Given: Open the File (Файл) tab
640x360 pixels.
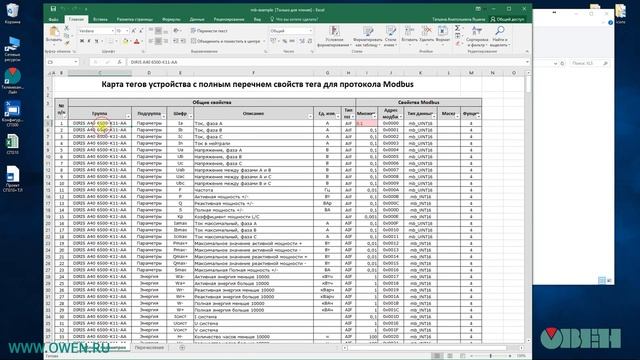Looking at the screenshot, I should pyautogui.click(x=53, y=19).
